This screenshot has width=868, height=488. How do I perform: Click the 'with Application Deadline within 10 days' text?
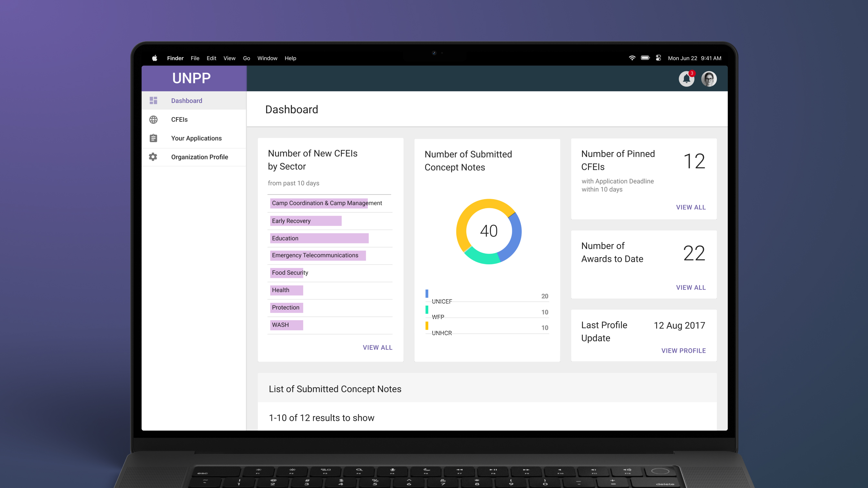pos(618,185)
